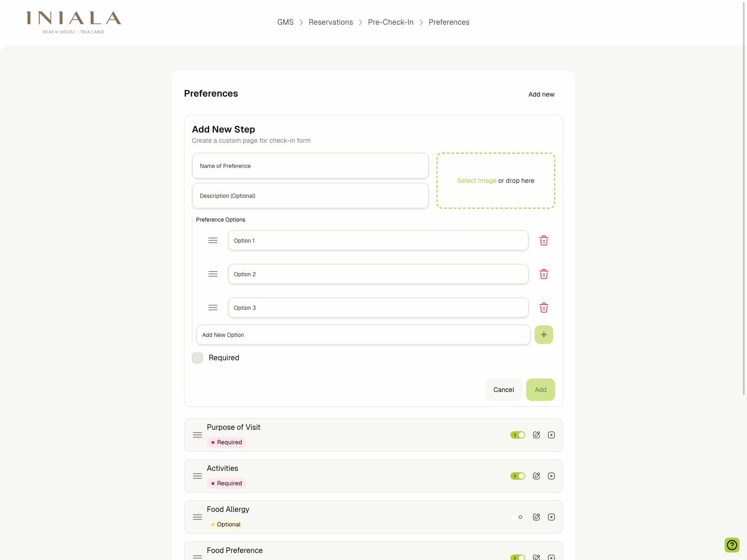Screen dimensions: 747x560
Task: Edit the Activities step
Action: 536,476
